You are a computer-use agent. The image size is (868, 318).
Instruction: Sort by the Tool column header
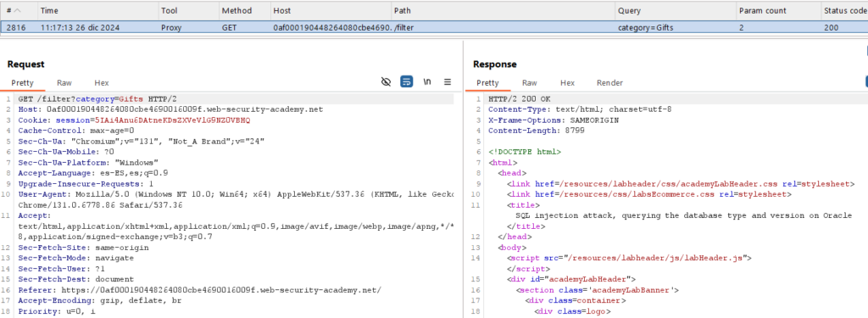click(x=188, y=10)
